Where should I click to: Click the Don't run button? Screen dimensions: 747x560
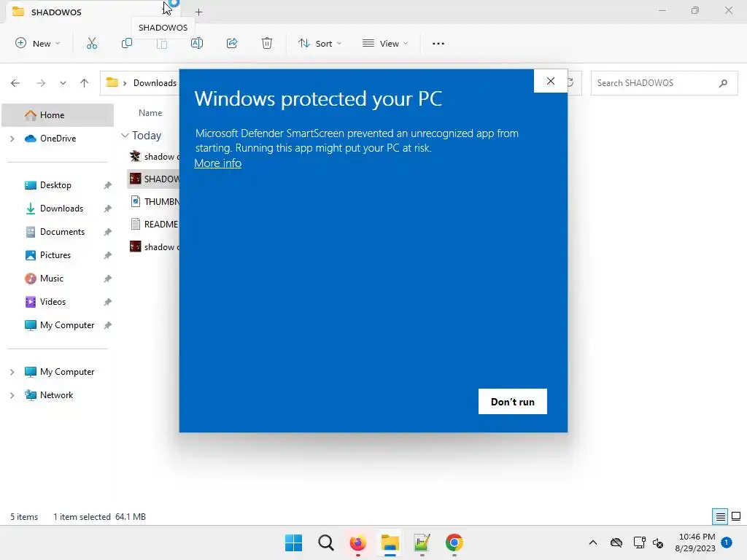point(513,402)
